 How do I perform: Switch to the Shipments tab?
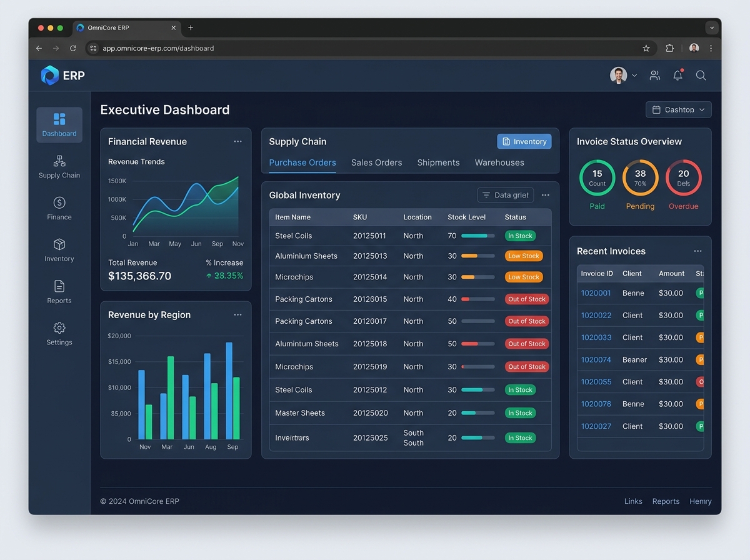(x=439, y=162)
